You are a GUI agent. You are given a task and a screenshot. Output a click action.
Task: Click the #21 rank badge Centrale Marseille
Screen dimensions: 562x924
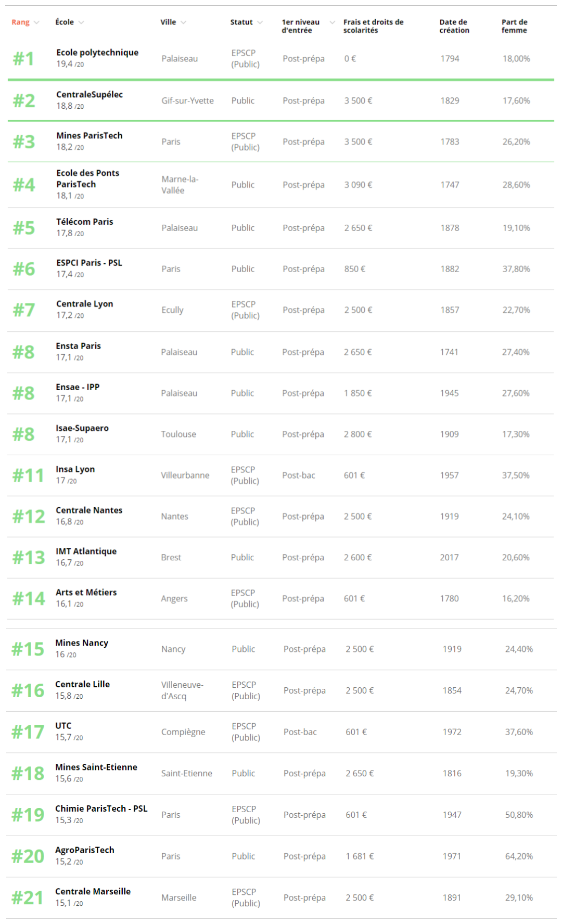pyautogui.click(x=28, y=898)
